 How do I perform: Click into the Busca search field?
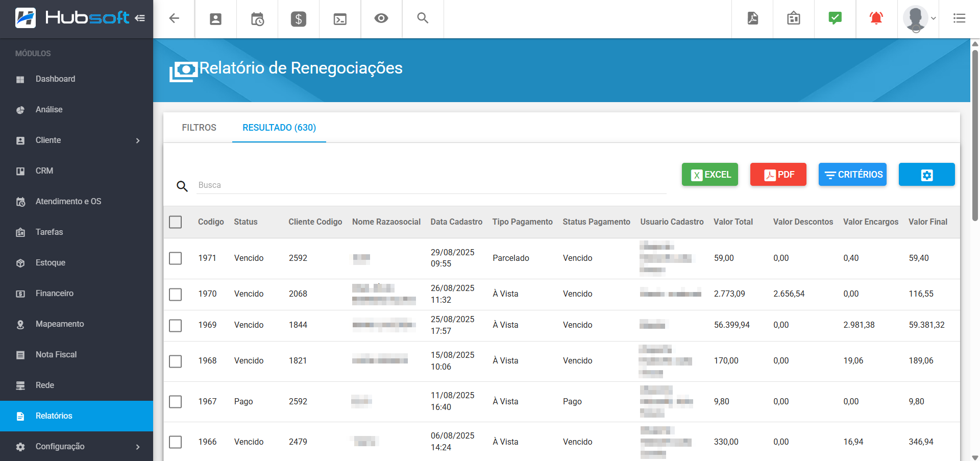pos(431,185)
